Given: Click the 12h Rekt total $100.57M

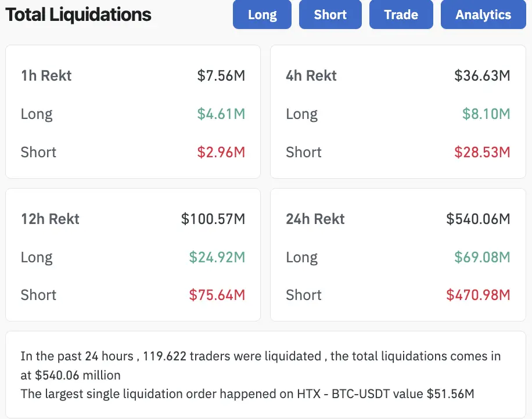Looking at the screenshot, I should 213,219.
